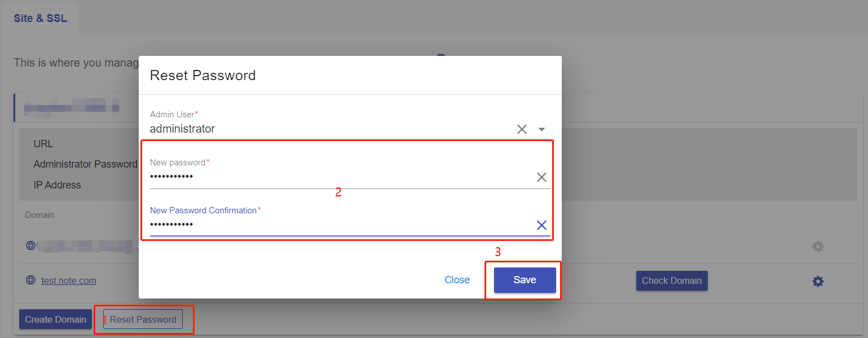868x338 pixels.
Task: Clear the Admin User selection
Action: click(x=522, y=129)
